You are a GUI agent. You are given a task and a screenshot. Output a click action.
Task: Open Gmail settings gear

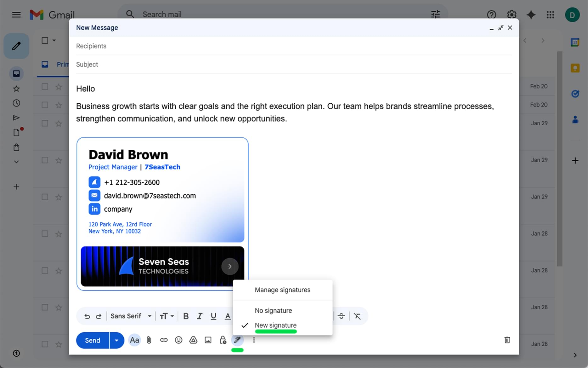click(512, 14)
